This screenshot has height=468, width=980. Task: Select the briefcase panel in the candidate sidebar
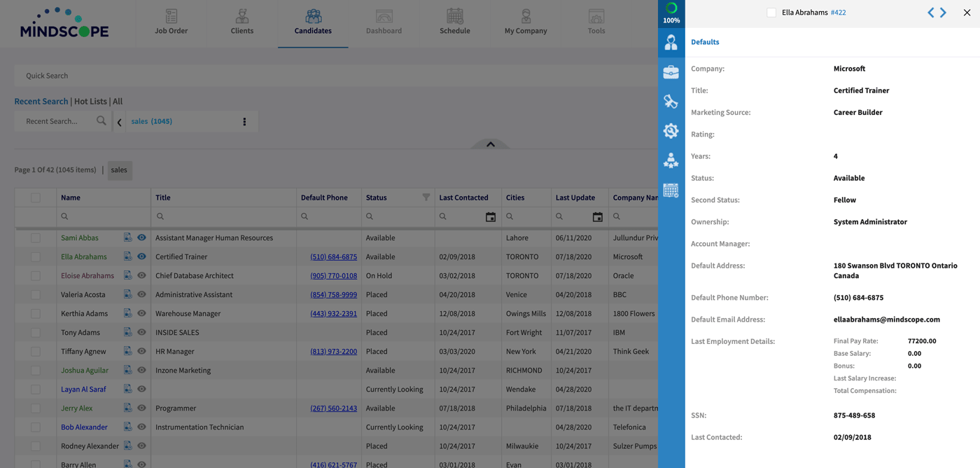[671, 71]
